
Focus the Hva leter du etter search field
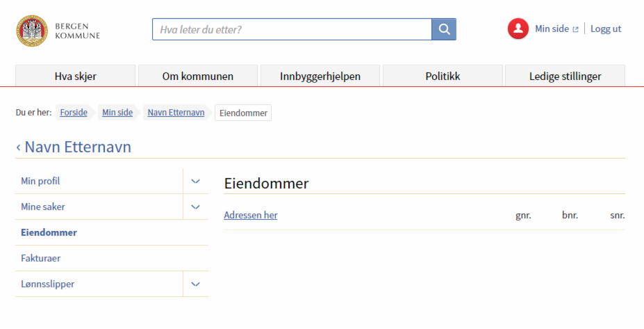tap(292, 29)
